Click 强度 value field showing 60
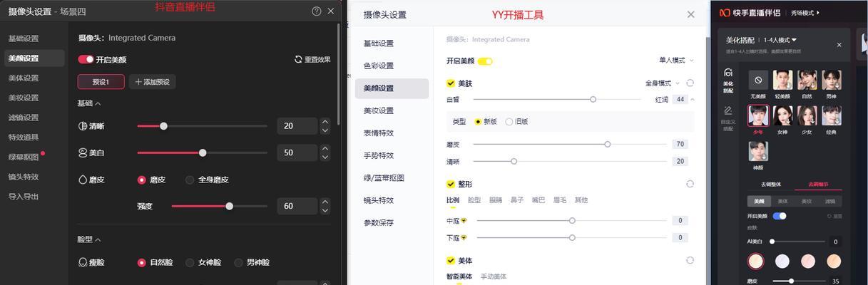This screenshot has height=285, width=868. [x=298, y=206]
